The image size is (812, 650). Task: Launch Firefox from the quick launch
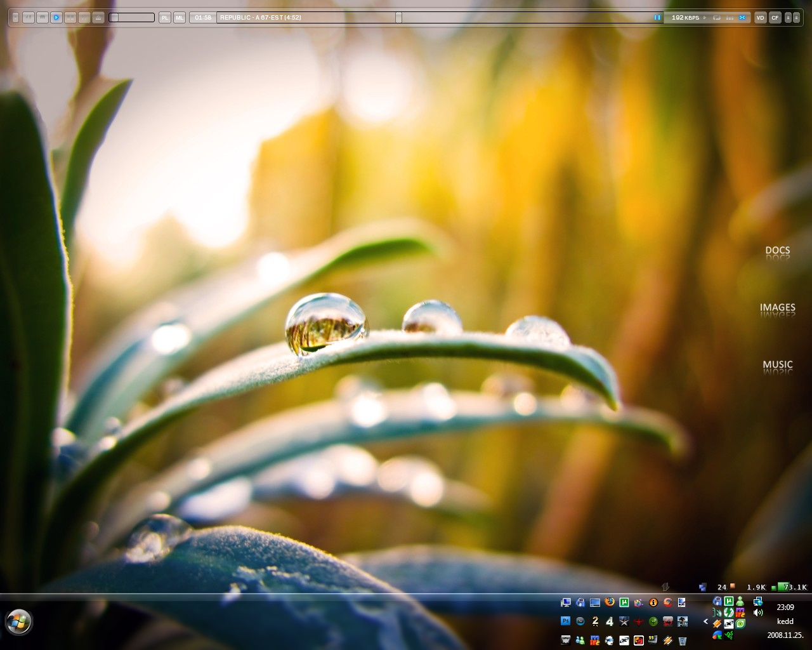pyautogui.click(x=610, y=602)
